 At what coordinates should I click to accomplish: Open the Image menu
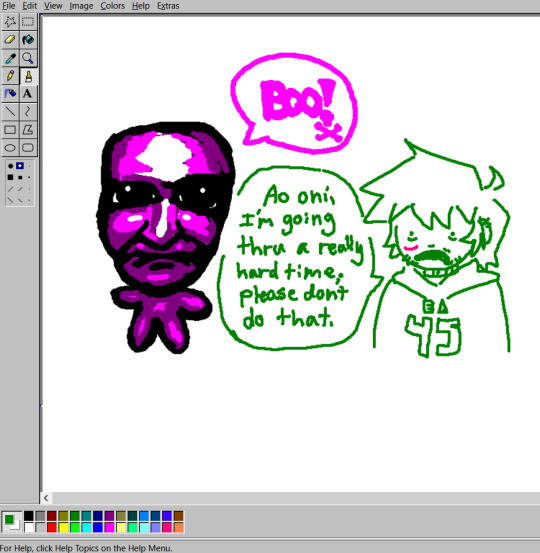[x=81, y=6]
